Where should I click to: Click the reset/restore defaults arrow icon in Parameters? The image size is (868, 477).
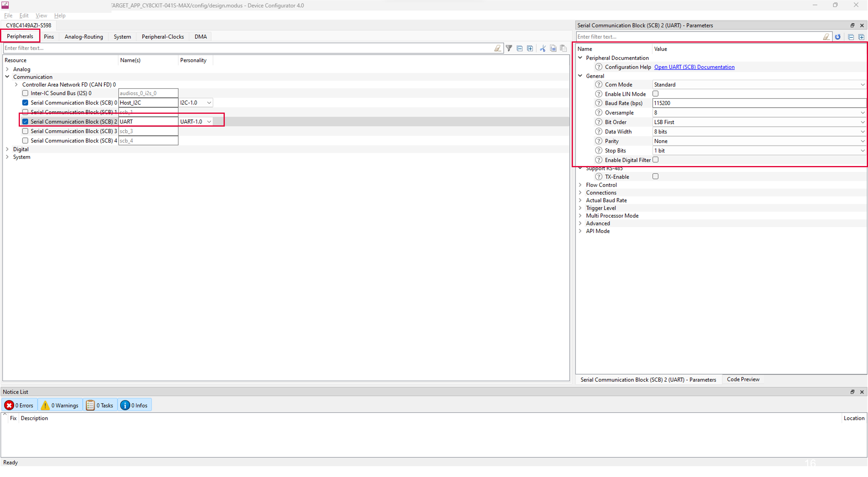pos(838,37)
